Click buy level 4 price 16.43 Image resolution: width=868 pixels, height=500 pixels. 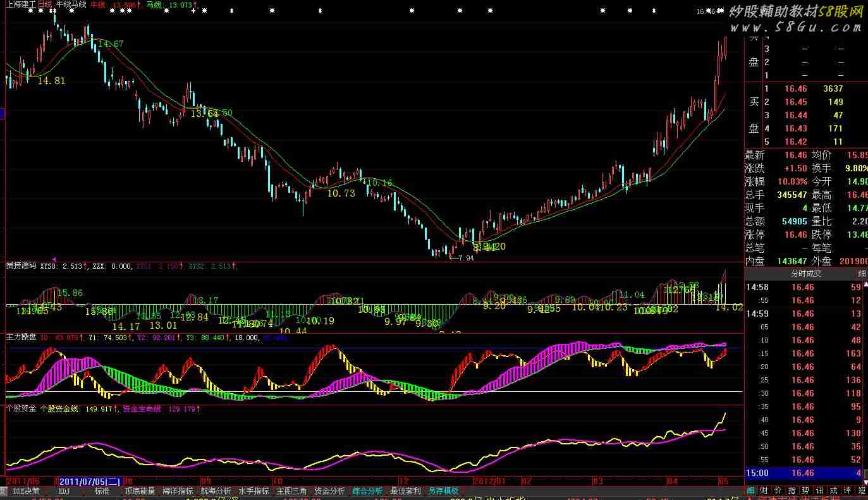point(795,129)
